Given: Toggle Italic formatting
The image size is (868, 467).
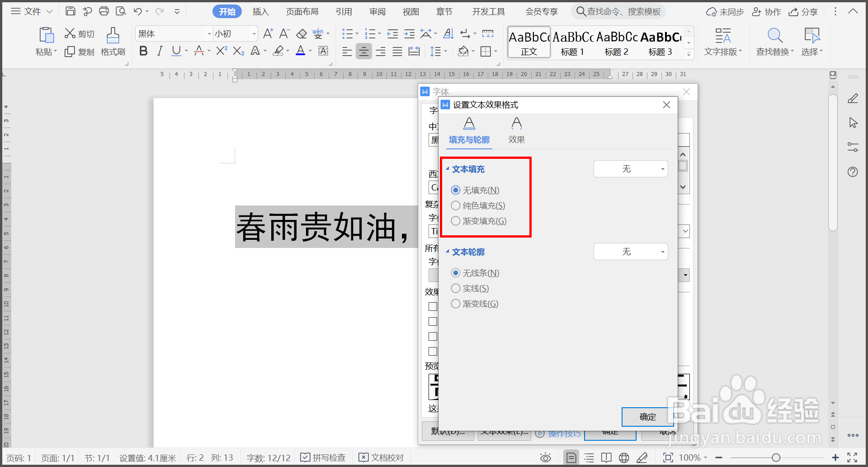Looking at the screenshot, I should click(160, 51).
